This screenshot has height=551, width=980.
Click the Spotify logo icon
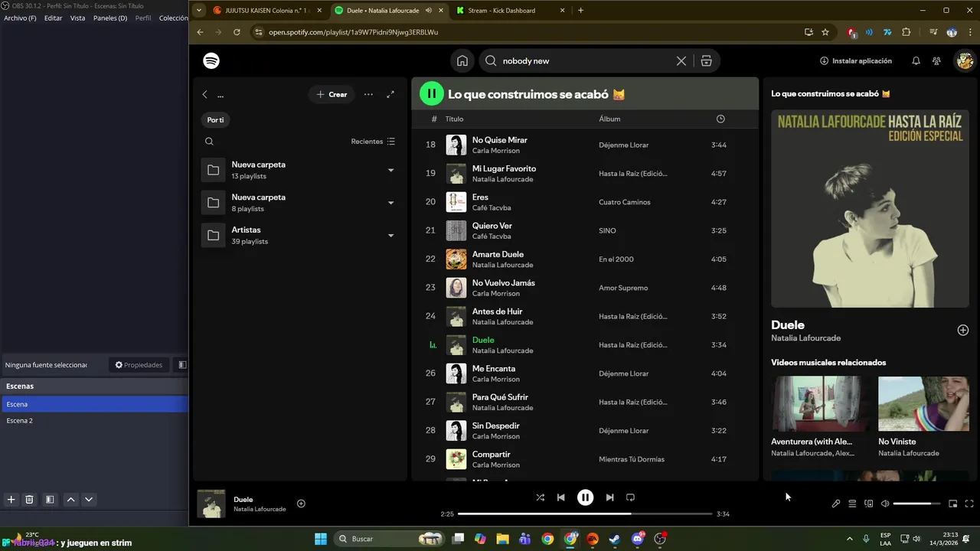pos(211,60)
